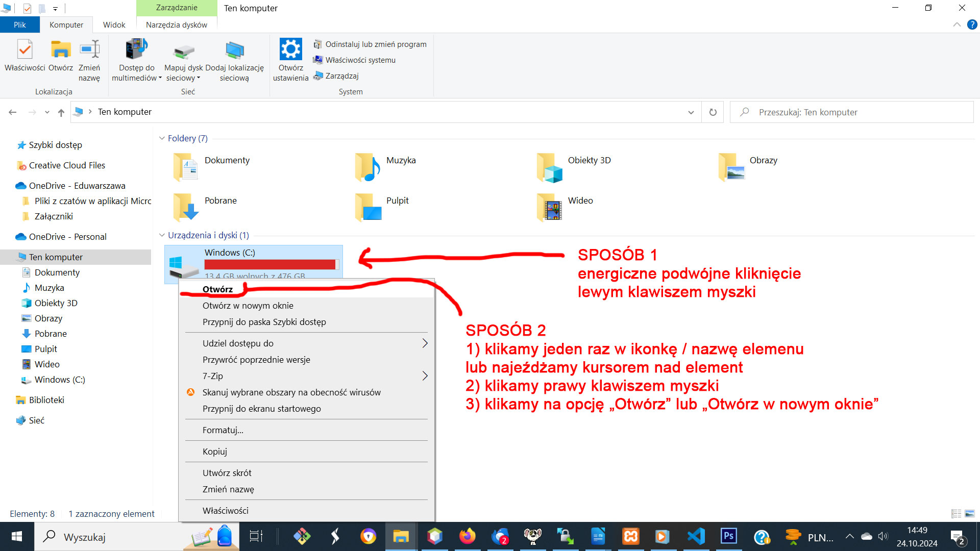Click Dodaj lokalizację sieciową icon
The height and width of the screenshot is (551, 980).
(234, 52)
